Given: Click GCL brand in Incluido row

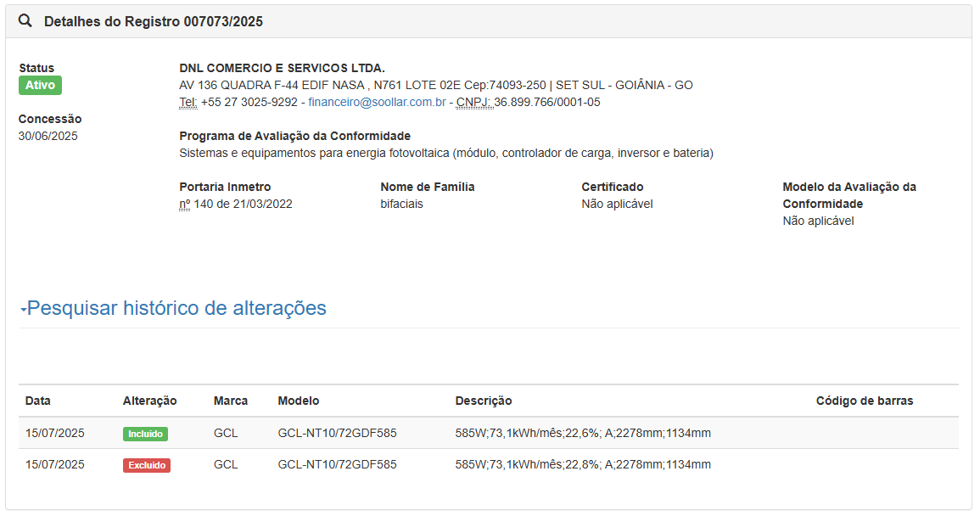Looking at the screenshot, I should (x=226, y=433).
